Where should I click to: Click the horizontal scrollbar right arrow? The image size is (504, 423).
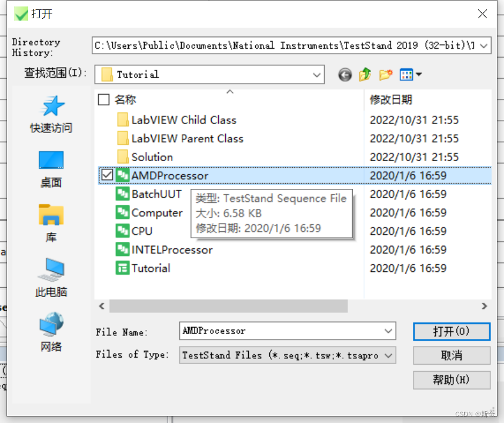(x=485, y=306)
